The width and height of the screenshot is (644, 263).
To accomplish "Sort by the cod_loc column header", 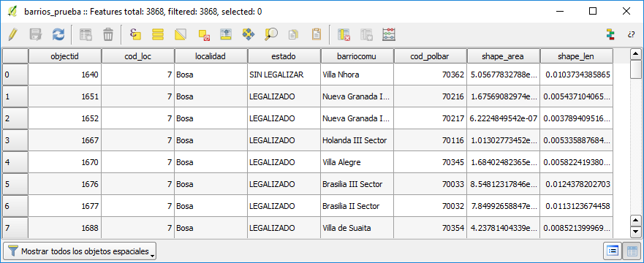I will coord(137,56).
